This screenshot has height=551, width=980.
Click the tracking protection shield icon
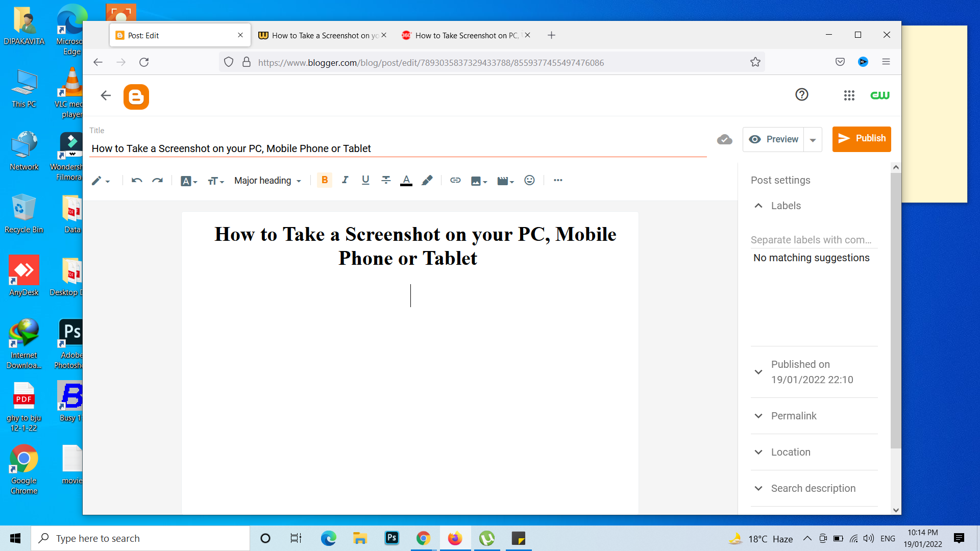coord(229,62)
